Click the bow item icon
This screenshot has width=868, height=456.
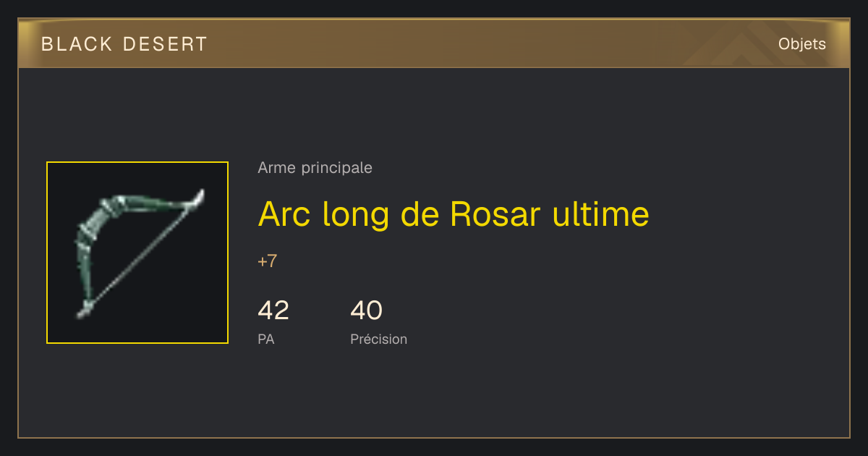click(137, 253)
